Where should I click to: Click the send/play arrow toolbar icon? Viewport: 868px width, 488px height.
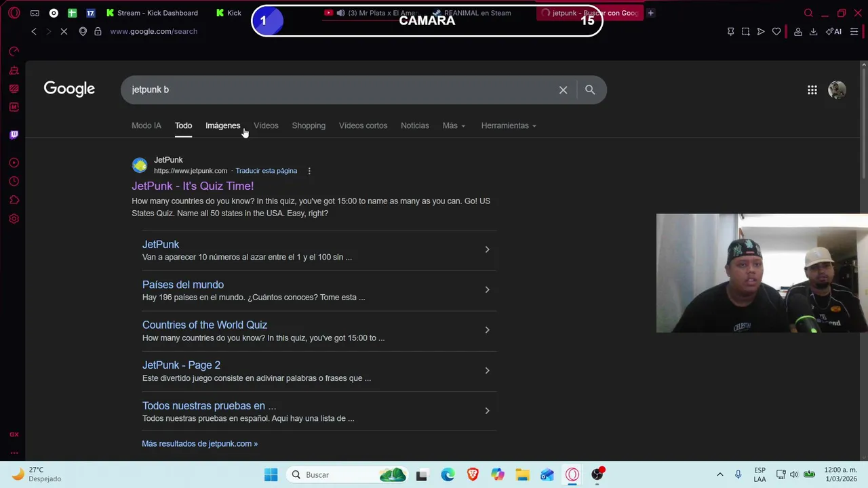(761, 31)
